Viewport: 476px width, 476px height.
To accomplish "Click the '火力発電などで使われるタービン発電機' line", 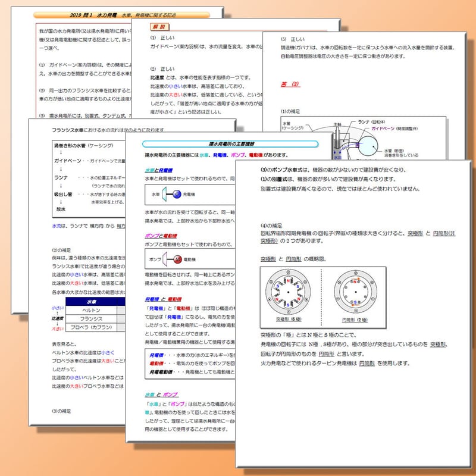I will click(x=335, y=363).
